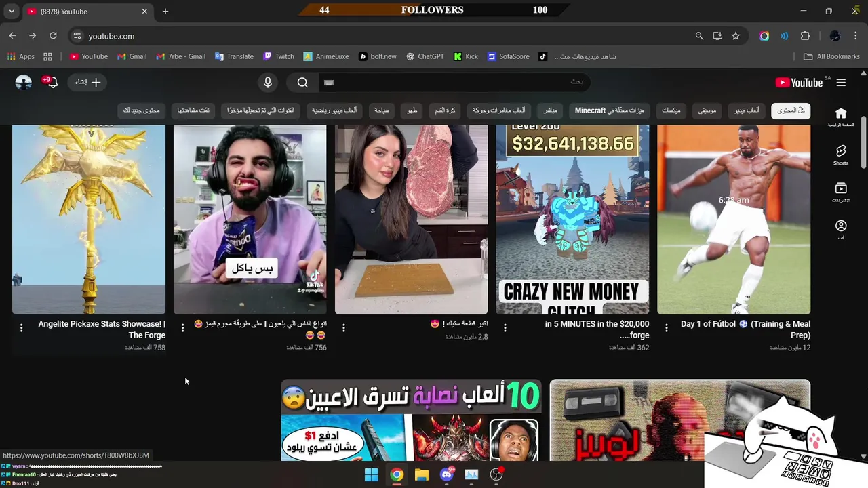The height and width of the screenshot is (488, 868).
Task: Open the Angelite Pickaxe short thumbnail
Action: [89, 220]
